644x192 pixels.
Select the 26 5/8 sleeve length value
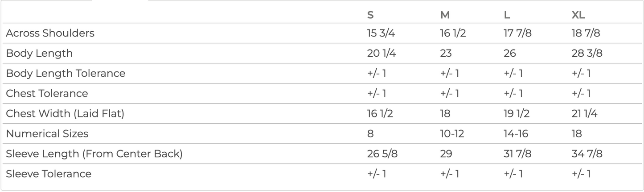pos(382,154)
